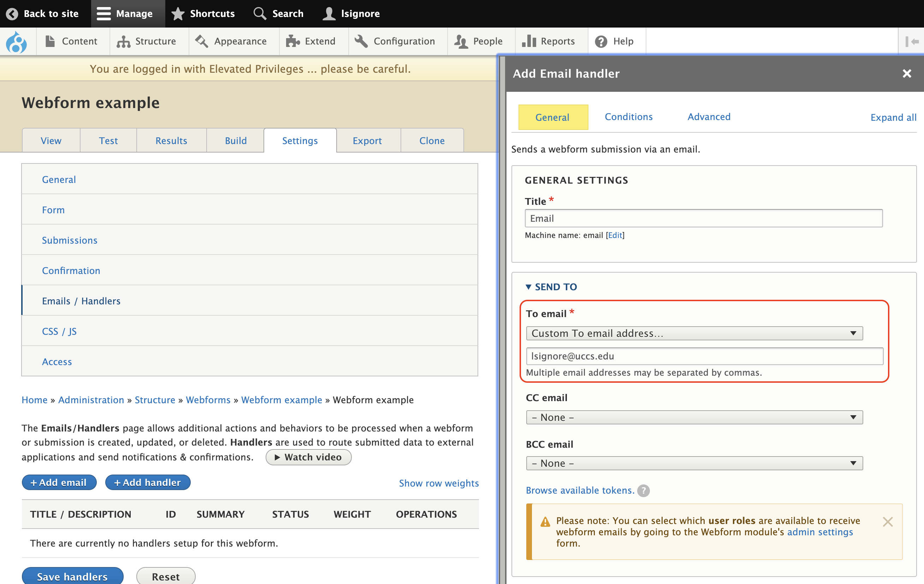Go to Administration breadcrumb

(91, 400)
